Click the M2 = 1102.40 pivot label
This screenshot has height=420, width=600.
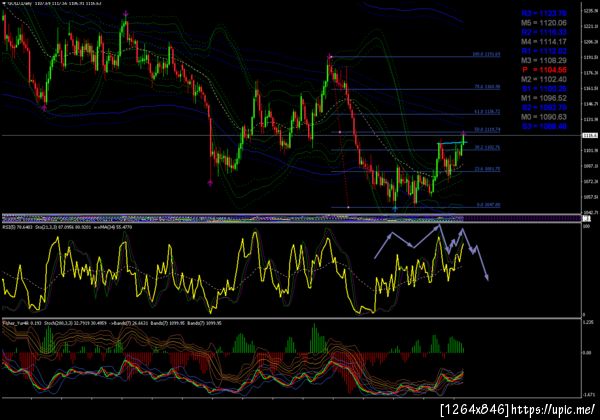544,79
